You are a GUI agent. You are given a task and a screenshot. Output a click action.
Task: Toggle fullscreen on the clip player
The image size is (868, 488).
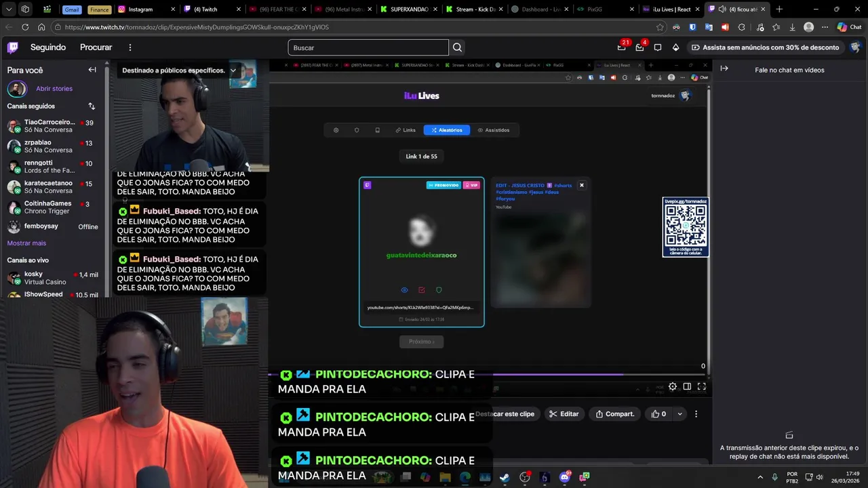click(702, 386)
